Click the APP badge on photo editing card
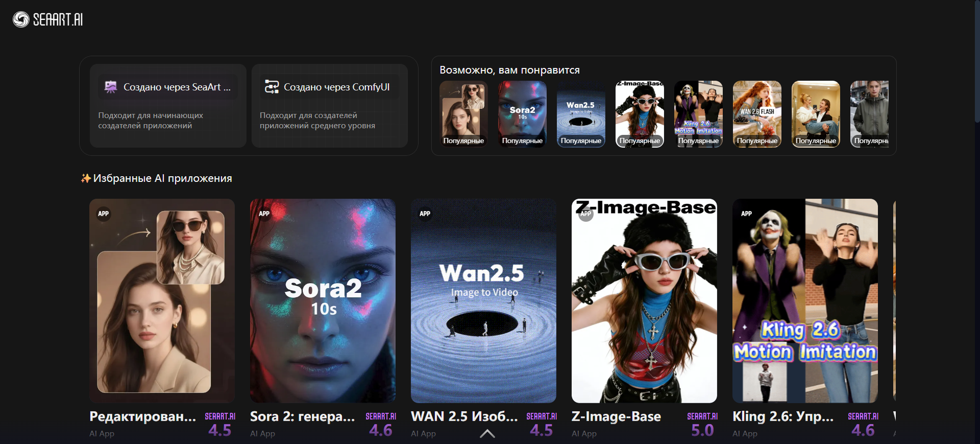The image size is (980, 444). [x=103, y=214]
